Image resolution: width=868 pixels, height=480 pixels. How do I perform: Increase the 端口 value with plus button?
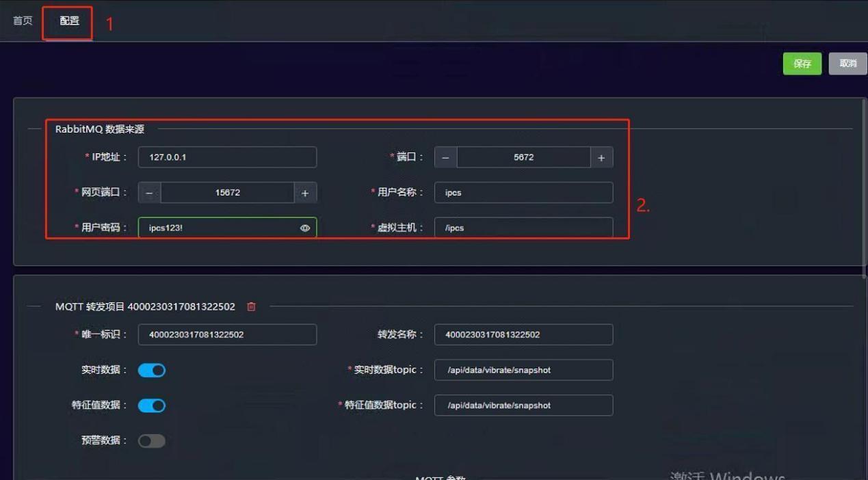point(601,157)
